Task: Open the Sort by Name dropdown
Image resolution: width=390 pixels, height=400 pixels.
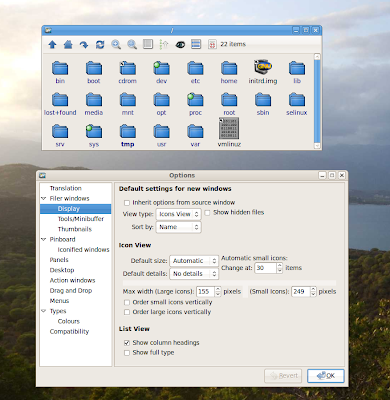Action: point(178,227)
